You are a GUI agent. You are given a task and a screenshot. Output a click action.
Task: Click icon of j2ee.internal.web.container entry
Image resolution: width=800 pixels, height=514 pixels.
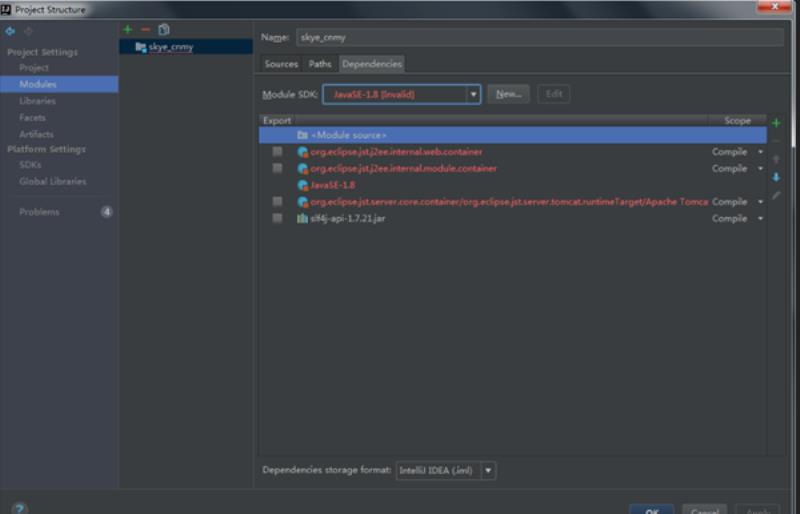(x=303, y=152)
